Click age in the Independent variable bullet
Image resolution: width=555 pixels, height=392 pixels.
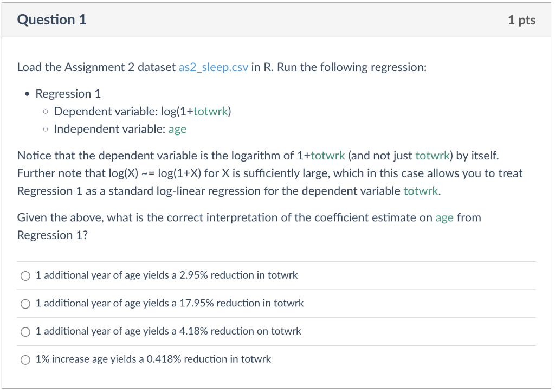click(177, 129)
